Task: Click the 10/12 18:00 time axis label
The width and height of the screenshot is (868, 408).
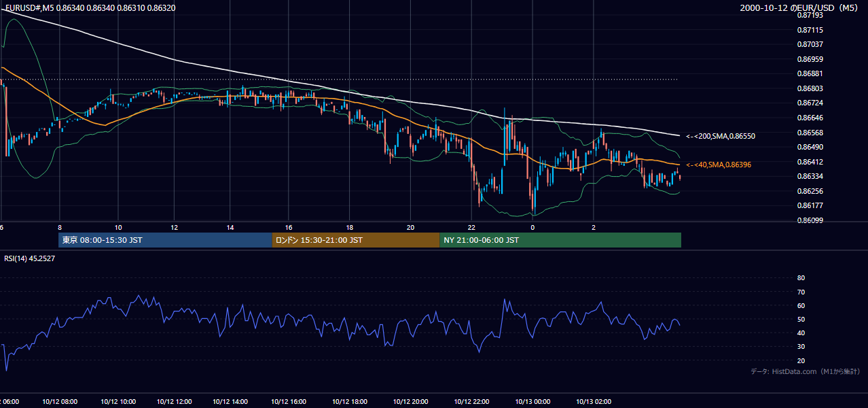Action: [x=349, y=401]
